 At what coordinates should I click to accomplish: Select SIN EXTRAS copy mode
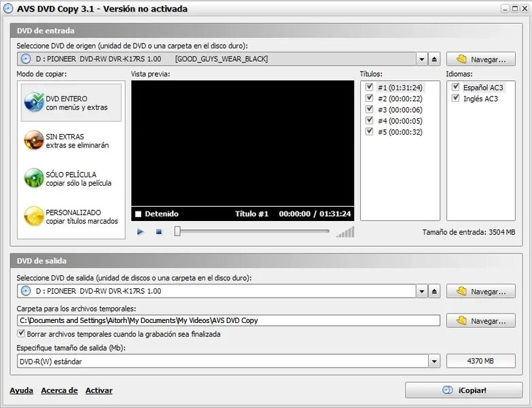pyautogui.click(x=71, y=141)
